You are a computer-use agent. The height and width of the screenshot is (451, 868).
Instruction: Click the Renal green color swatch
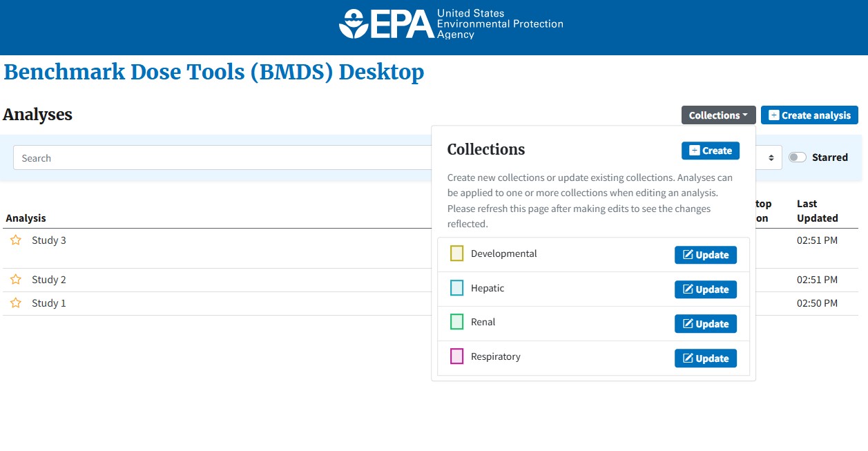(456, 322)
